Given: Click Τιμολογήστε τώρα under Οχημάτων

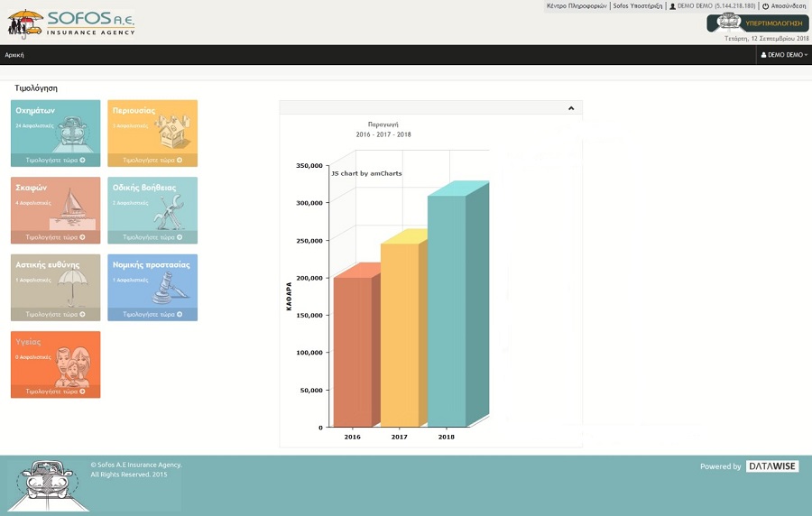Looking at the screenshot, I should click(x=55, y=161).
